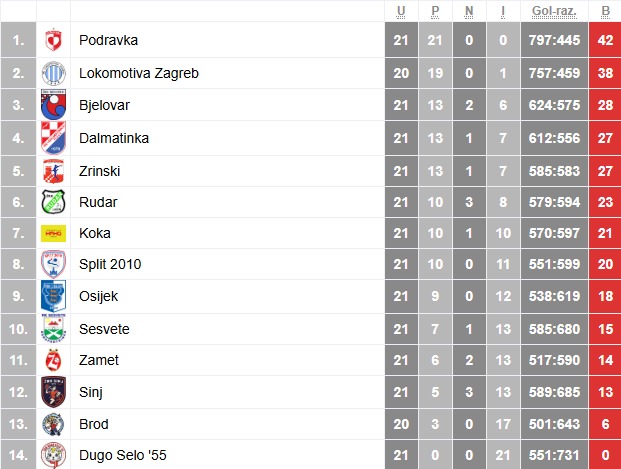Click Podravka's 42 points cell
The height and width of the screenshot is (469, 621).
point(605,41)
